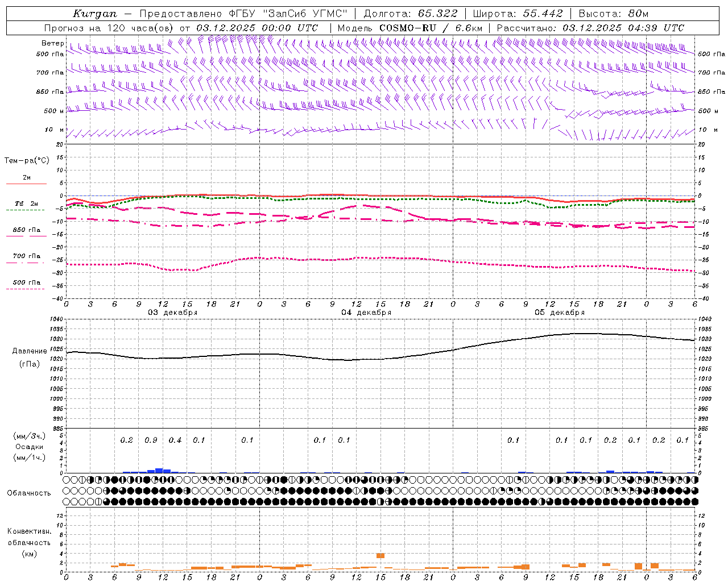Click the '10 м' wind level label on left
The height and width of the screenshot is (582, 728).
click(x=55, y=130)
